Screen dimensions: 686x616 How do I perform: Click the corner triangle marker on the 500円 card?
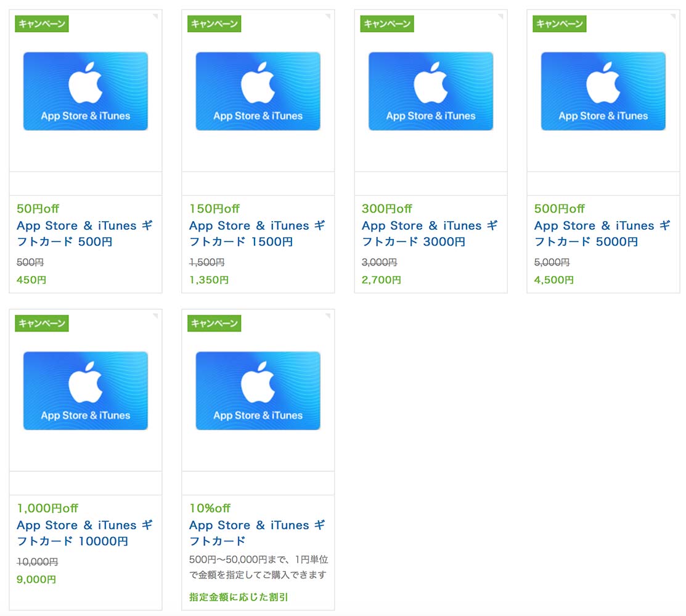point(155,16)
